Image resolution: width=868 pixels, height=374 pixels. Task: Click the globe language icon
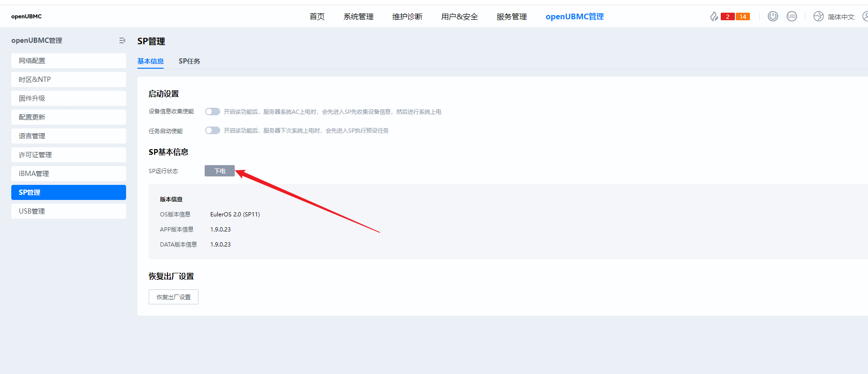tap(819, 16)
